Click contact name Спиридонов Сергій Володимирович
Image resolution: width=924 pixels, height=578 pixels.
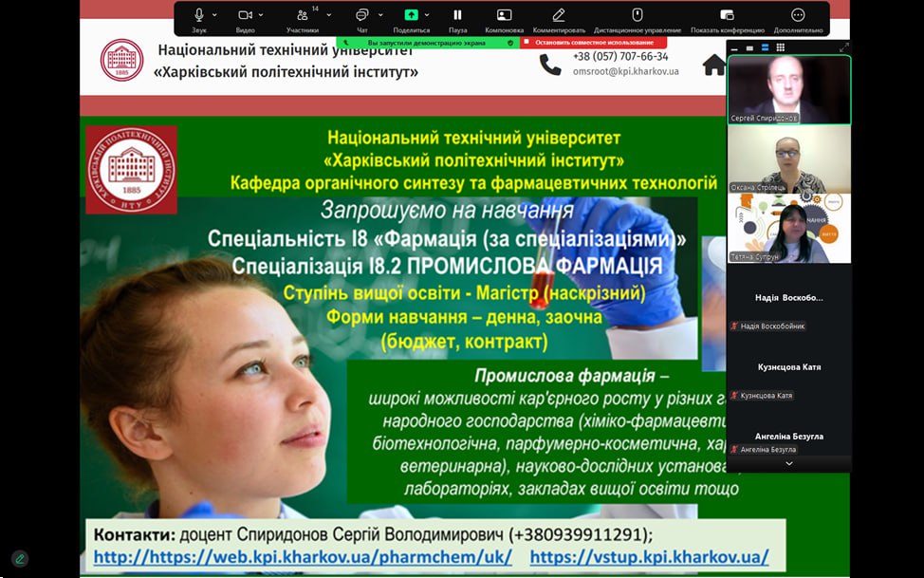(370, 534)
